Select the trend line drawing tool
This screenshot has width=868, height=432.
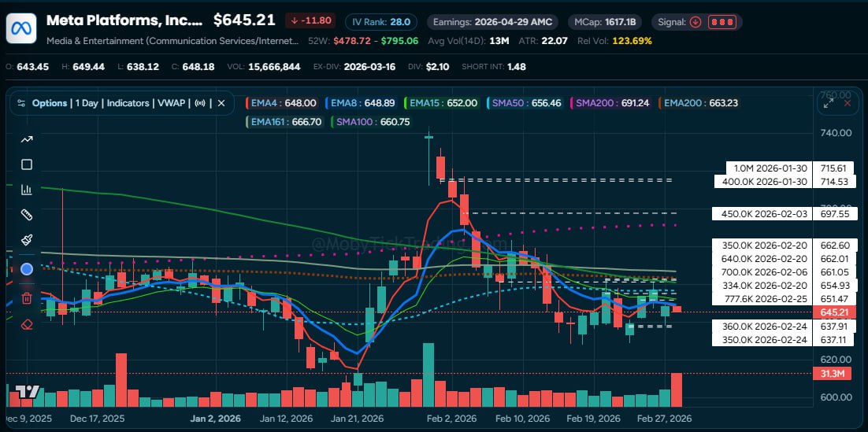[27, 139]
